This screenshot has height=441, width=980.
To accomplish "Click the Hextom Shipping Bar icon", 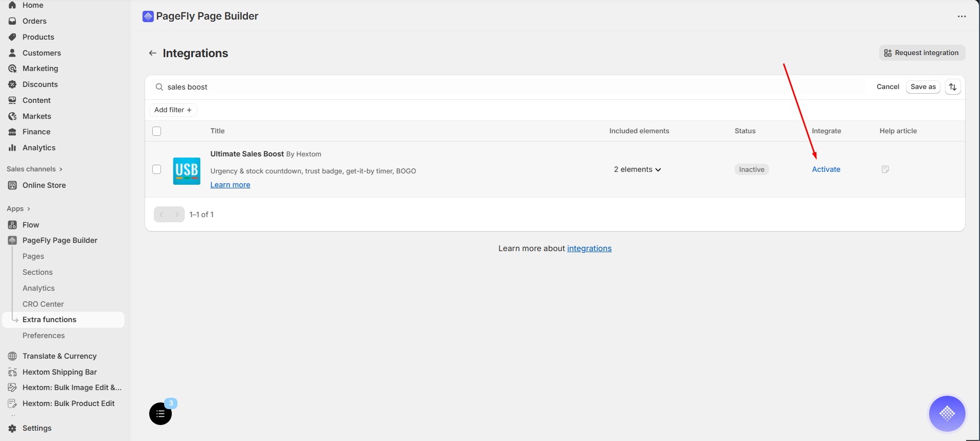I will click(x=12, y=372).
